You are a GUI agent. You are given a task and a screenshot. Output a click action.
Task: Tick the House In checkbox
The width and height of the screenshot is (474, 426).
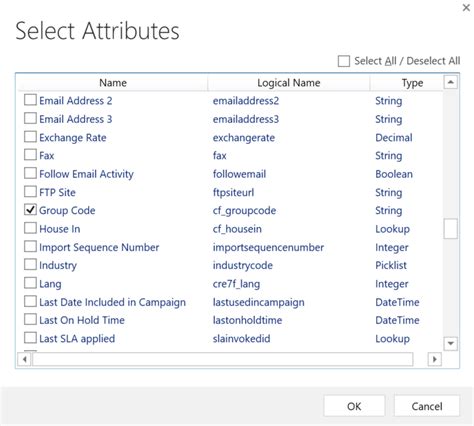pos(30,228)
